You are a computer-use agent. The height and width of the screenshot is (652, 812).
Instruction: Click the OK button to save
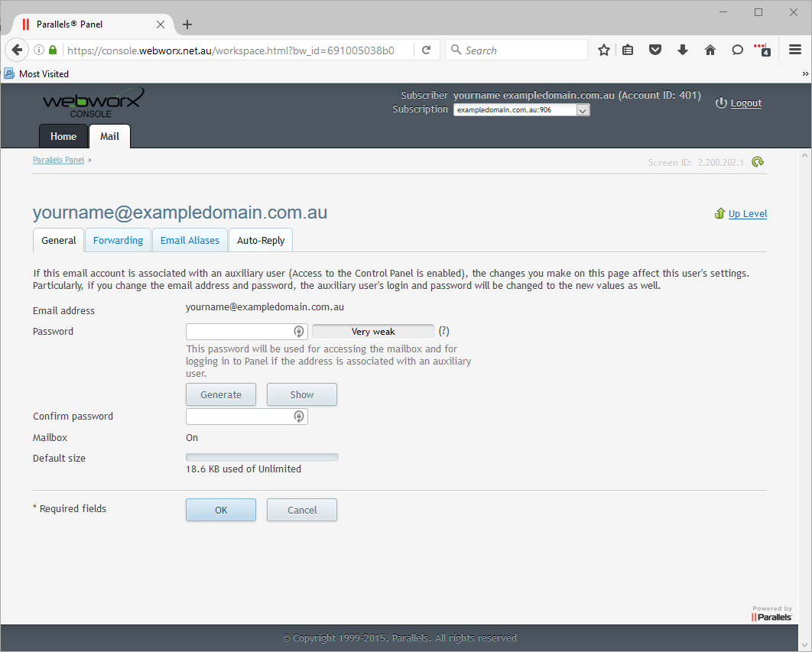pos(221,510)
